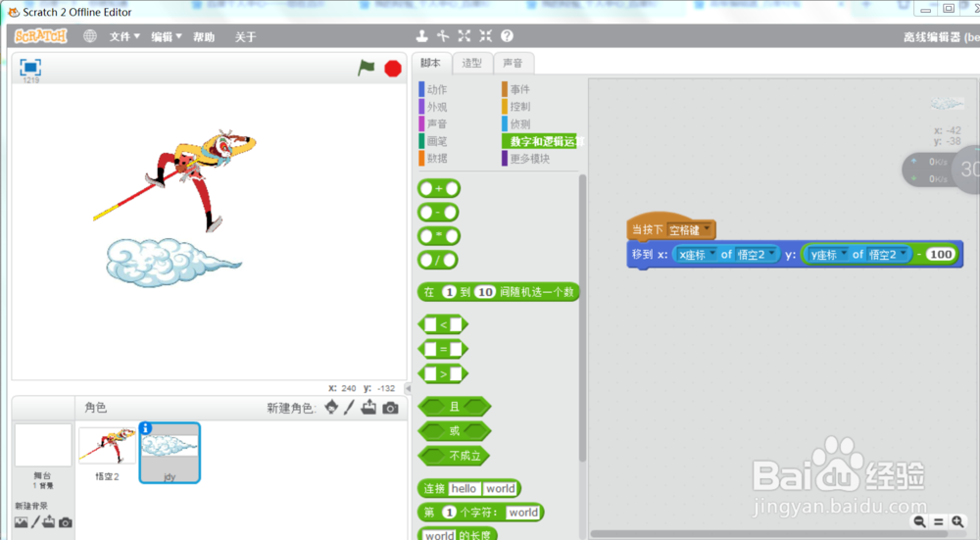The height and width of the screenshot is (540, 980).
Task: Click the division operator block
Action: (439, 260)
